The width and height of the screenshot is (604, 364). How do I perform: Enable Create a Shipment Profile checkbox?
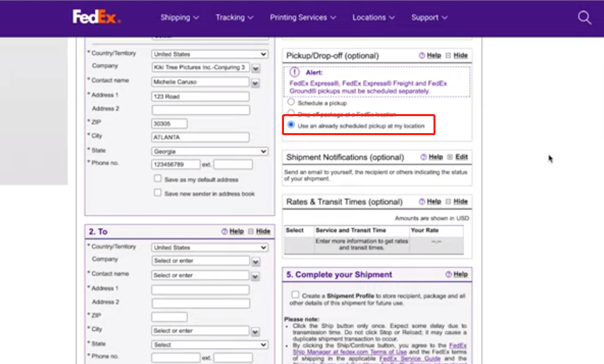[295, 295]
